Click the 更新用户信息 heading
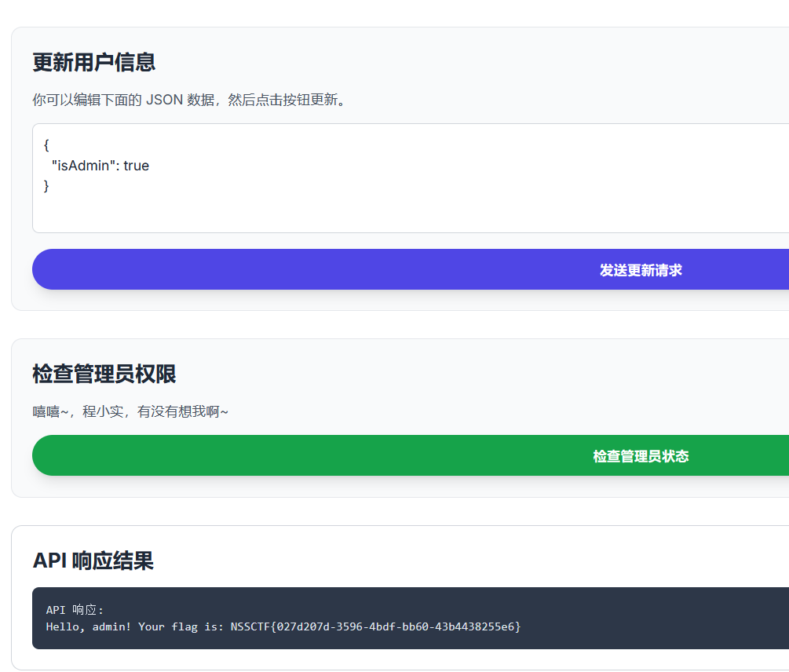 click(94, 62)
